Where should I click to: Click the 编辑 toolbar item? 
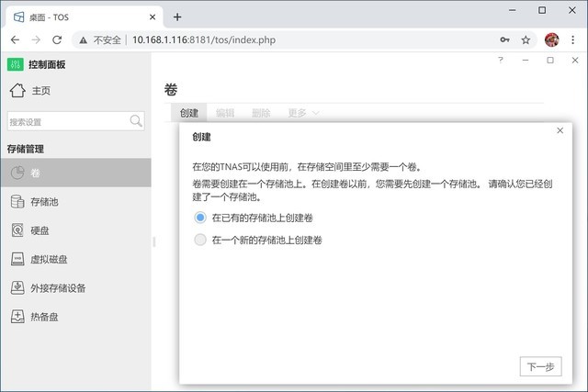click(x=225, y=113)
